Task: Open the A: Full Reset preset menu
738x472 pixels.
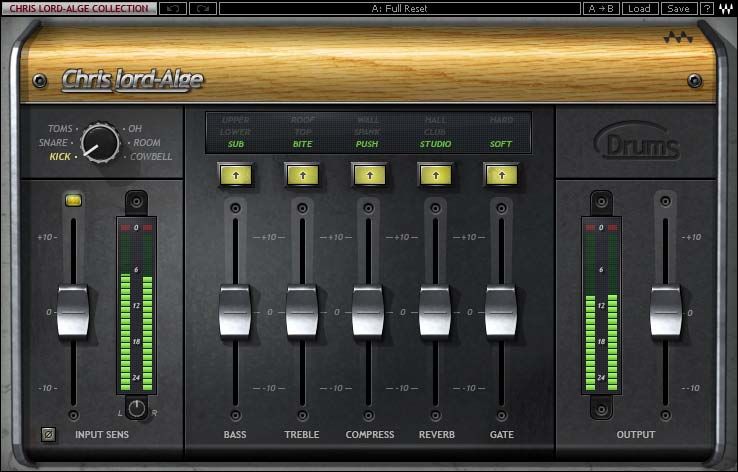Action: click(x=400, y=8)
